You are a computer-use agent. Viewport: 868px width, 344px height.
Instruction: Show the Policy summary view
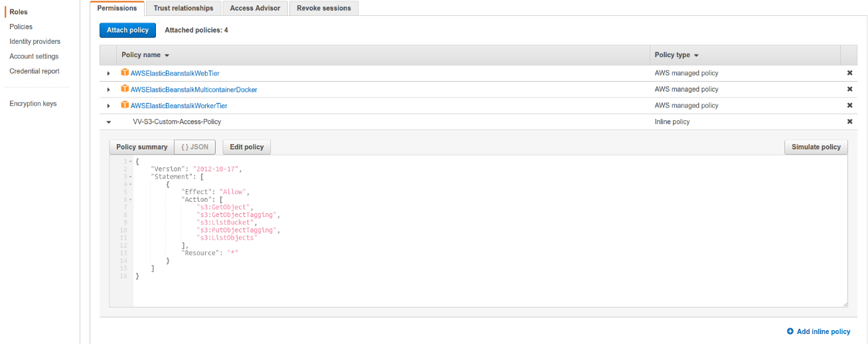142,147
